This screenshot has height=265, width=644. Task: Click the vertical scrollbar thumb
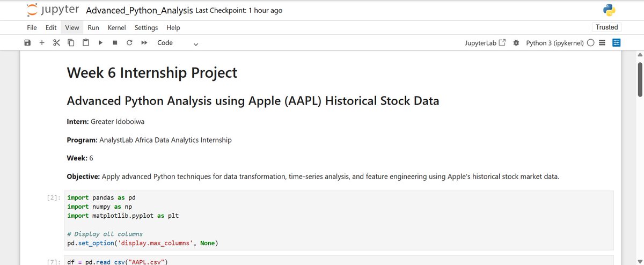[639, 79]
